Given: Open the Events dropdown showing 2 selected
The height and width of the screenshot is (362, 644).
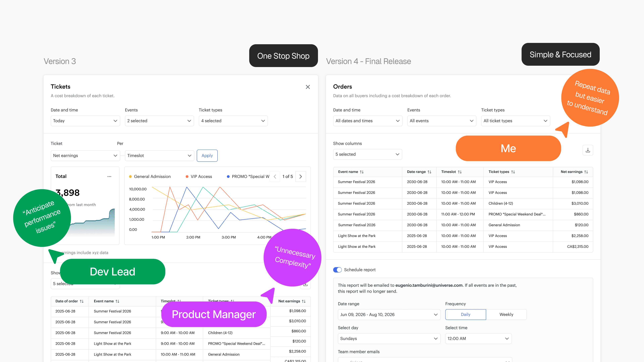Looking at the screenshot, I should (x=159, y=121).
